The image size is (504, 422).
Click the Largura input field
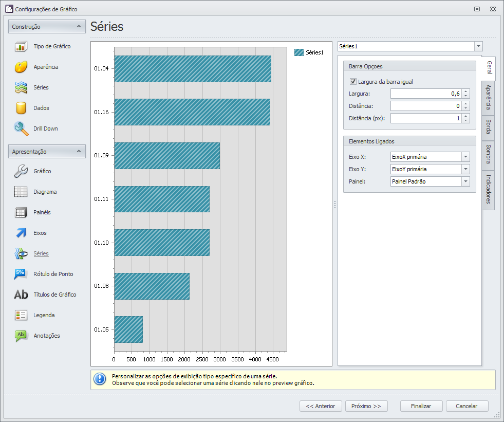[x=426, y=94]
